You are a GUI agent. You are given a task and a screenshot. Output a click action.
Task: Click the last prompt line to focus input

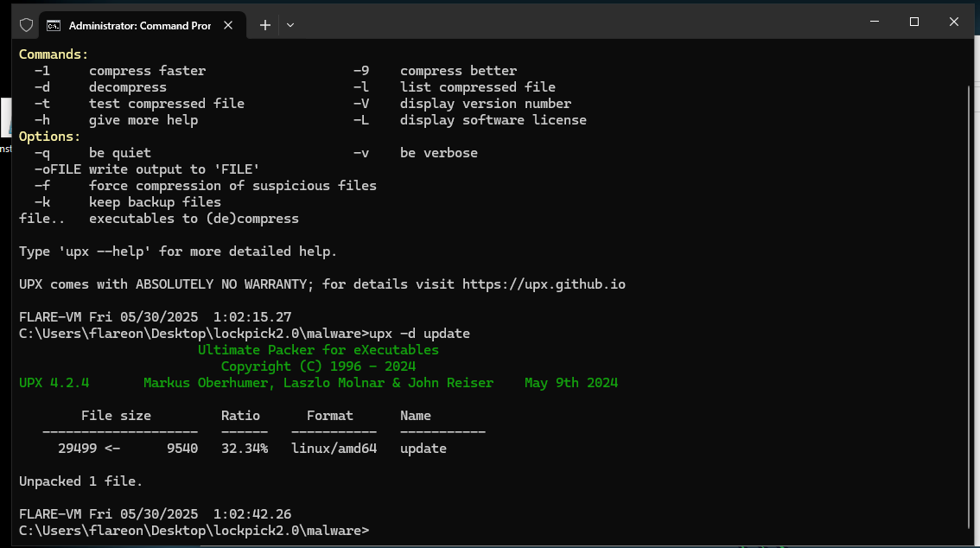coord(194,531)
